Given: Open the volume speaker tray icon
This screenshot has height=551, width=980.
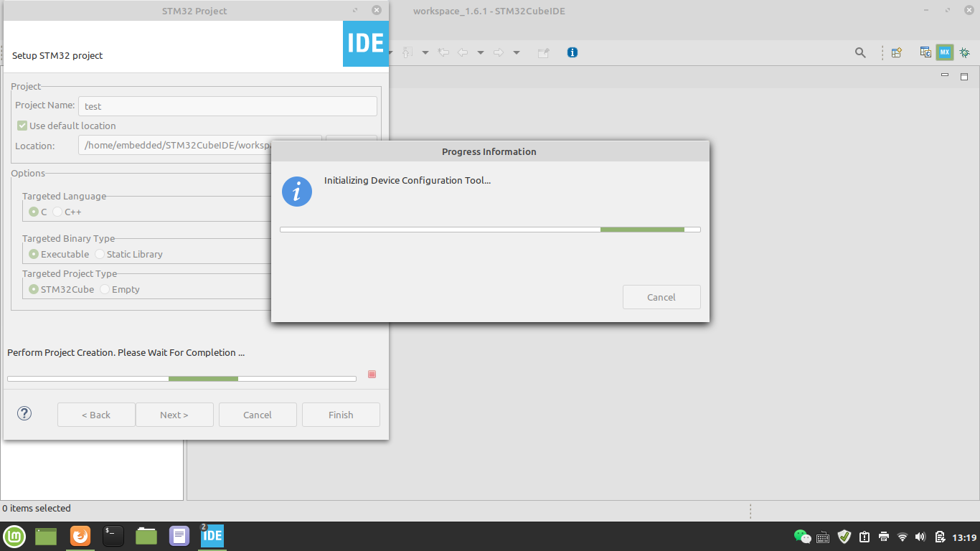Looking at the screenshot, I should [920, 537].
